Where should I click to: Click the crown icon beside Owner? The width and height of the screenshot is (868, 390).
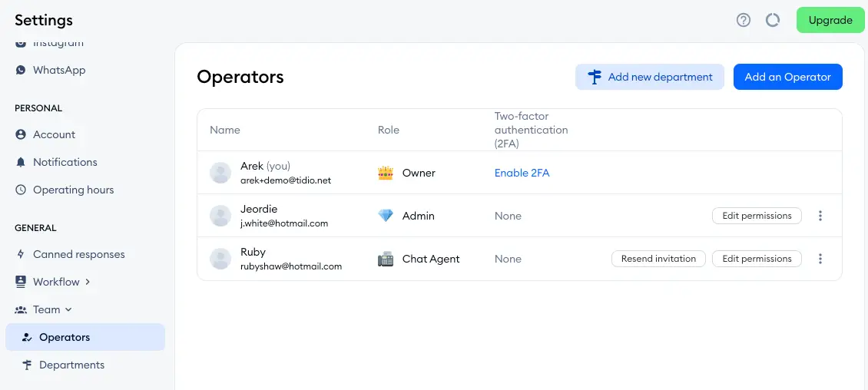[386, 174]
